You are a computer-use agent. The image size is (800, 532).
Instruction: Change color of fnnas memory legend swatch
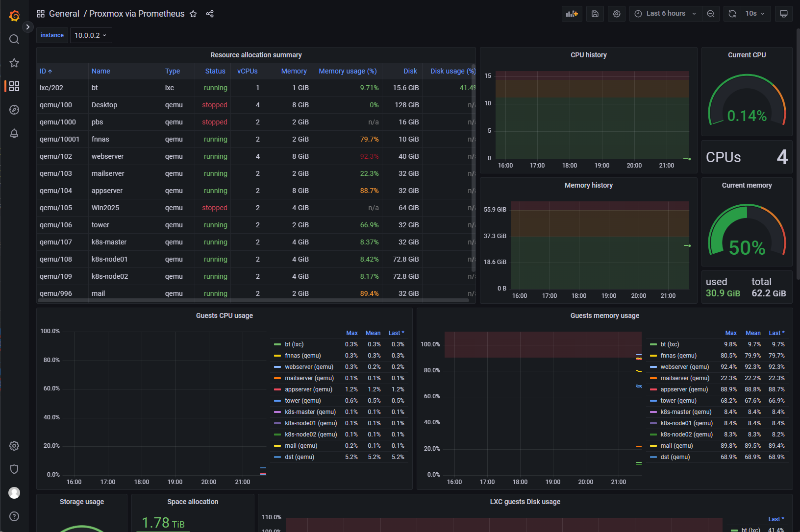653,356
